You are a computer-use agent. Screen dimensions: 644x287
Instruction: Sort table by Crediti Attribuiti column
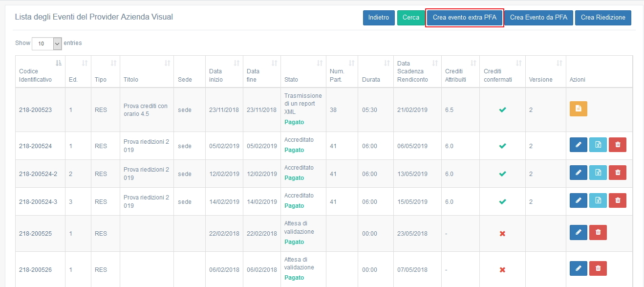460,71
